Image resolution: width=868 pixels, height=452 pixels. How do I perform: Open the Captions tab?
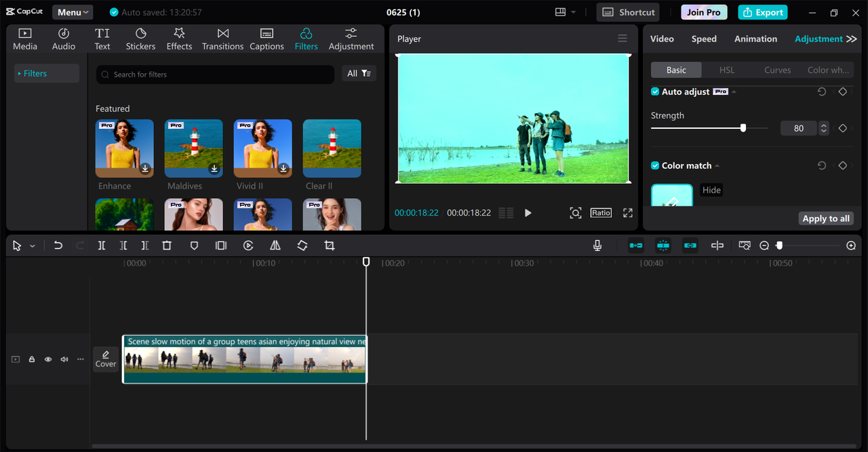click(x=267, y=39)
